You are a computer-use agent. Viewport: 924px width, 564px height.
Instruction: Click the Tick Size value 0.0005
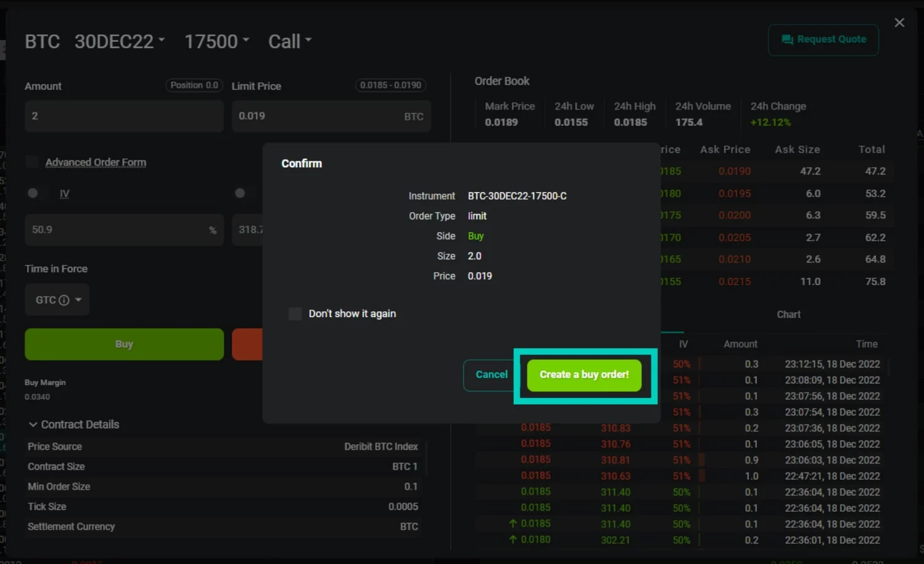point(403,507)
